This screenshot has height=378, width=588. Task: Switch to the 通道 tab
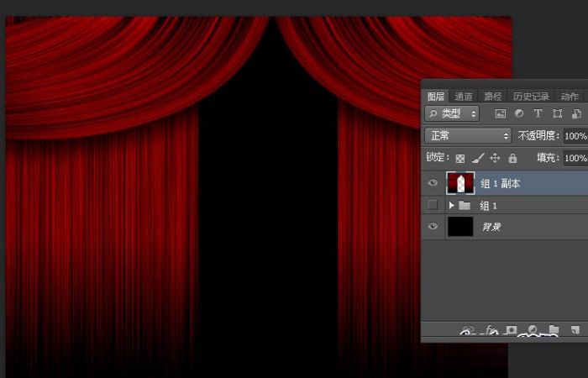[x=464, y=97]
